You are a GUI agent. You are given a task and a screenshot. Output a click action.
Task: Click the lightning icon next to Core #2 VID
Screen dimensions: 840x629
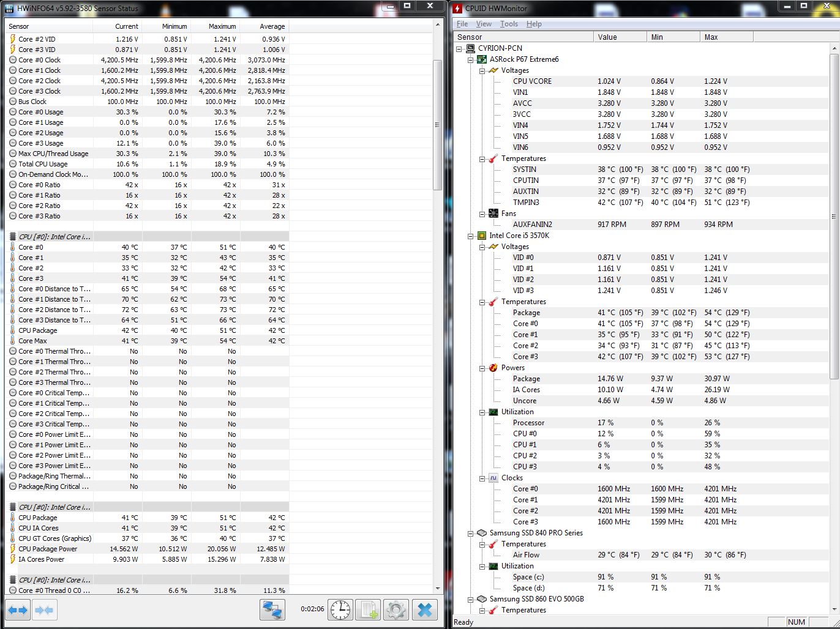tap(13, 39)
